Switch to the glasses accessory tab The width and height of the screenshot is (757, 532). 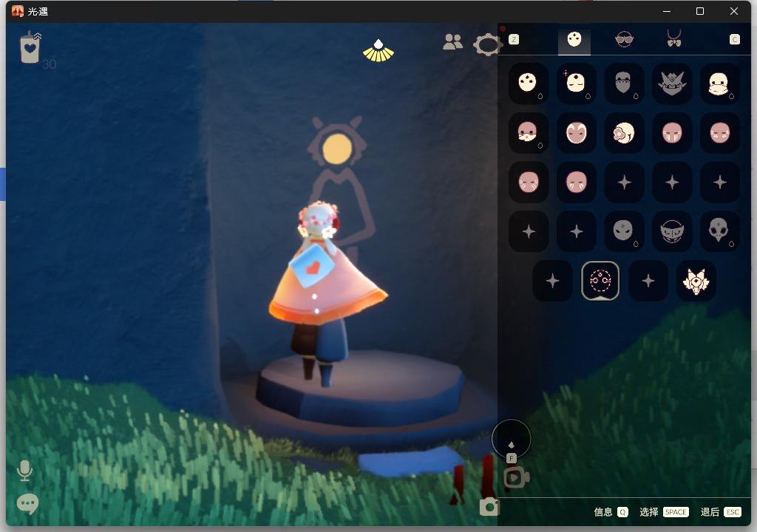(624, 39)
